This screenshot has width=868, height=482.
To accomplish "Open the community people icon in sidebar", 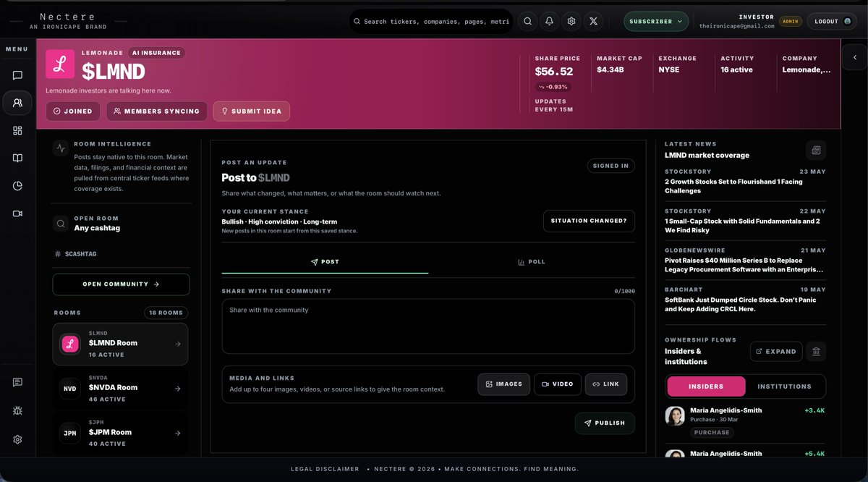I will pos(17,103).
